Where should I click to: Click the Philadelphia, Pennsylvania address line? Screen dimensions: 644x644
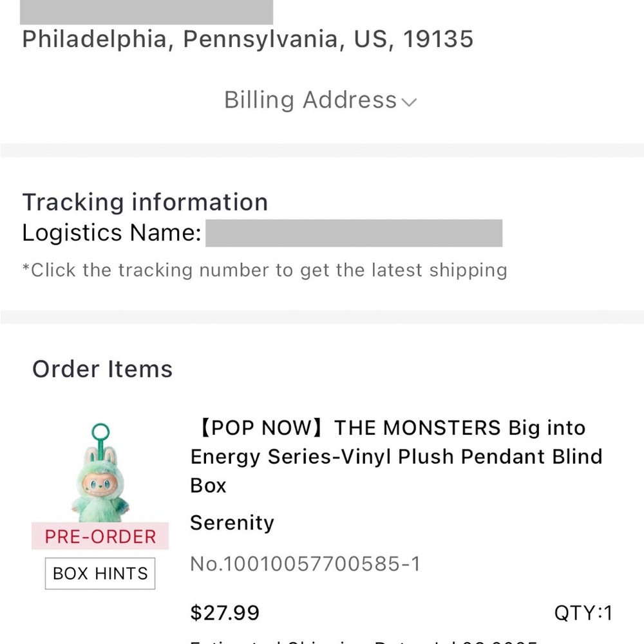[x=247, y=39]
